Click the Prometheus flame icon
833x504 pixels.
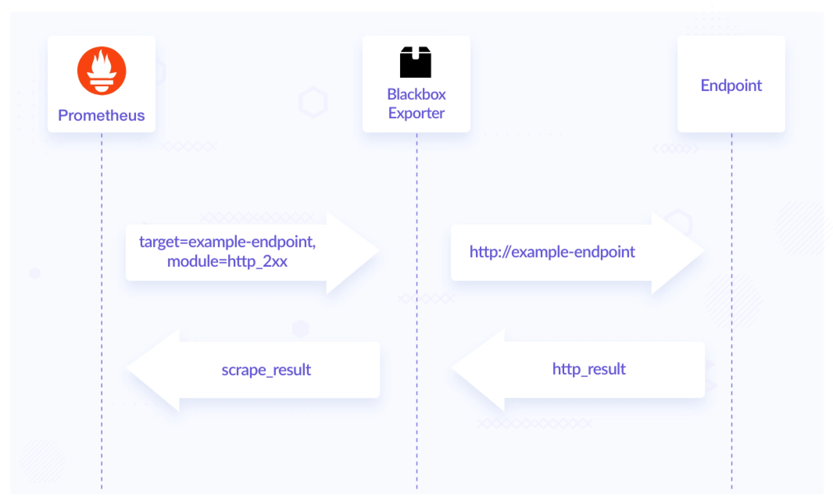(x=103, y=71)
